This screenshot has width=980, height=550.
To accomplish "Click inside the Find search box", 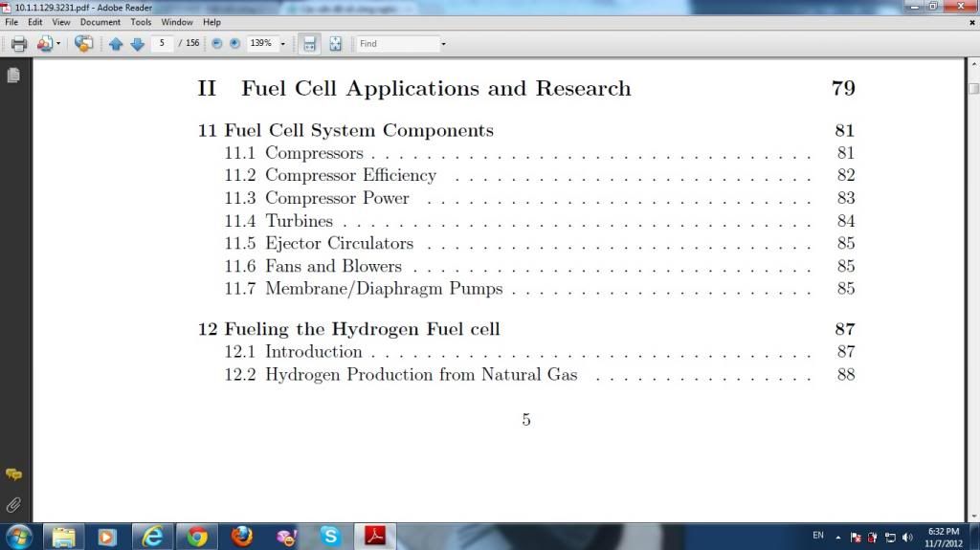I will click(x=396, y=44).
